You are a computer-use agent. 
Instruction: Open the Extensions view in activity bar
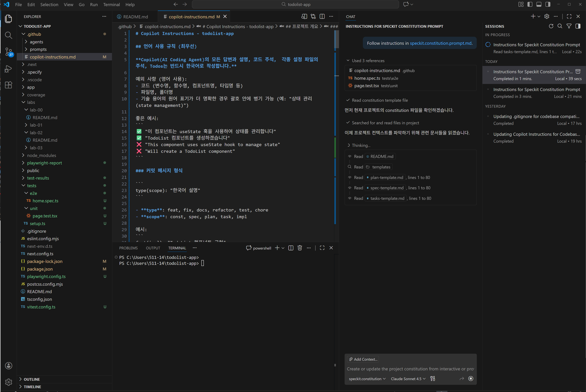click(8, 85)
